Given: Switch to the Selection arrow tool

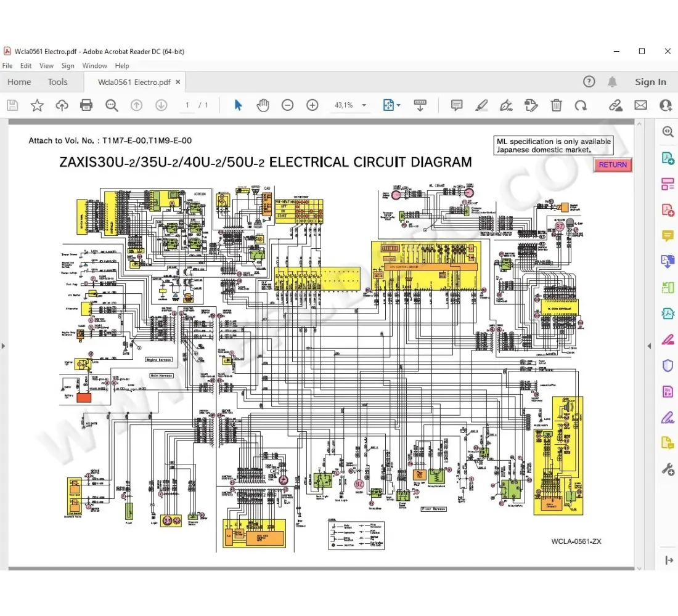Looking at the screenshot, I should tap(237, 105).
